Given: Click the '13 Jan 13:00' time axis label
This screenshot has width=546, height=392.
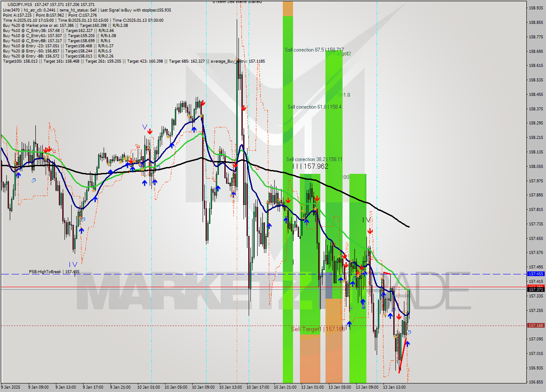Looking at the screenshot, I should 395,387.
